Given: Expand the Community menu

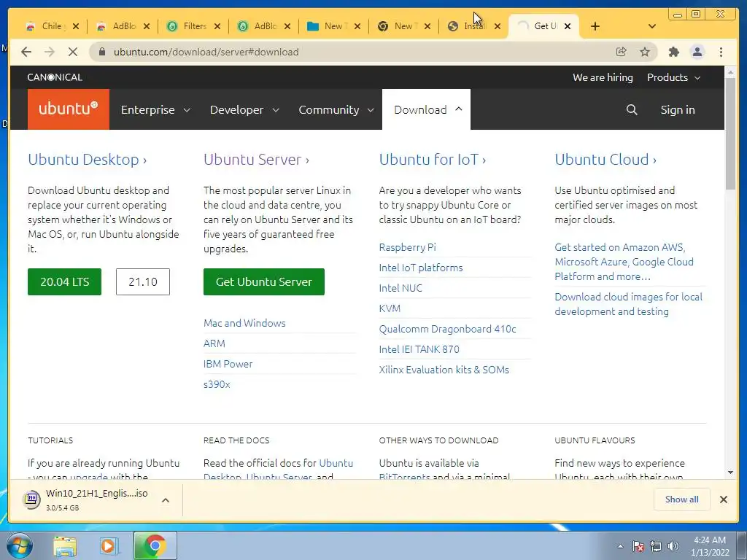Looking at the screenshot, I should point(336,110).
